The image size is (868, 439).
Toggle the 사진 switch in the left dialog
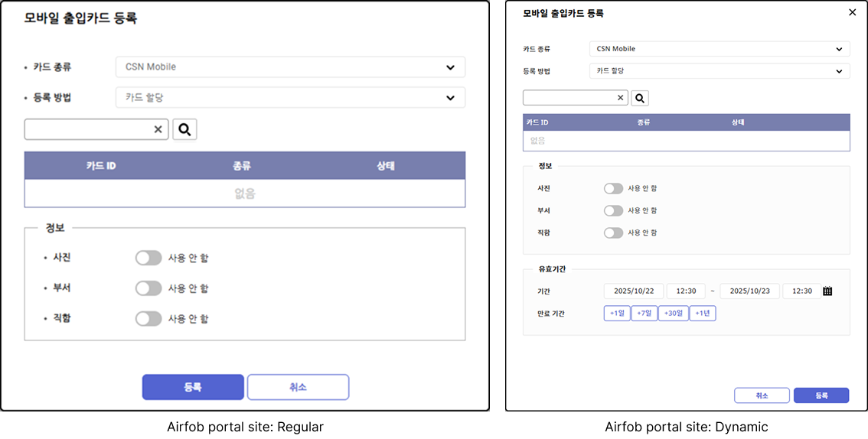tap(148, 258)
